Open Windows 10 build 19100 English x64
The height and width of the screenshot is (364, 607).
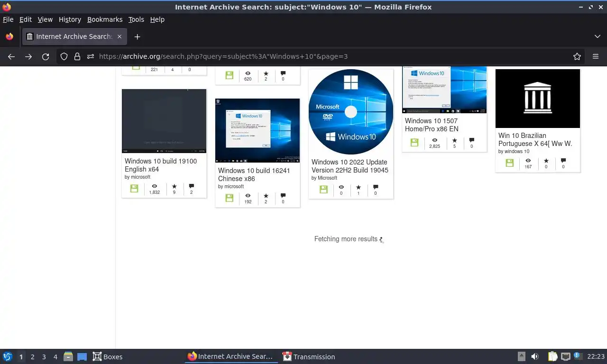pyautogui.click(x=161, y=165)
